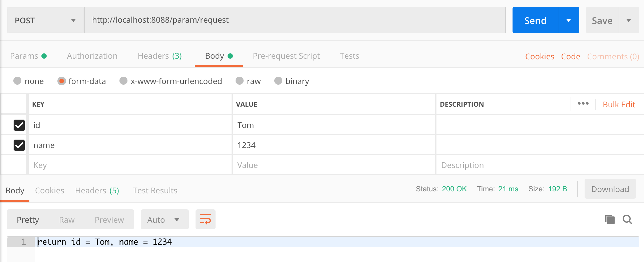Switch to the Authorization tab
This screenshot has width=644, height=262.
[92, 56]
